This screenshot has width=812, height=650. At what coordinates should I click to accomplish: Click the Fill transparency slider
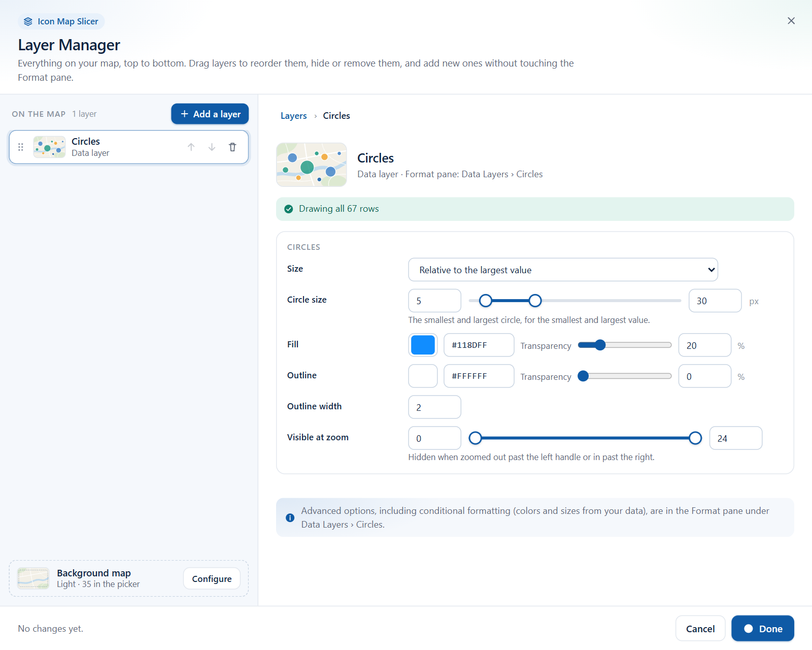coord(625,345)
